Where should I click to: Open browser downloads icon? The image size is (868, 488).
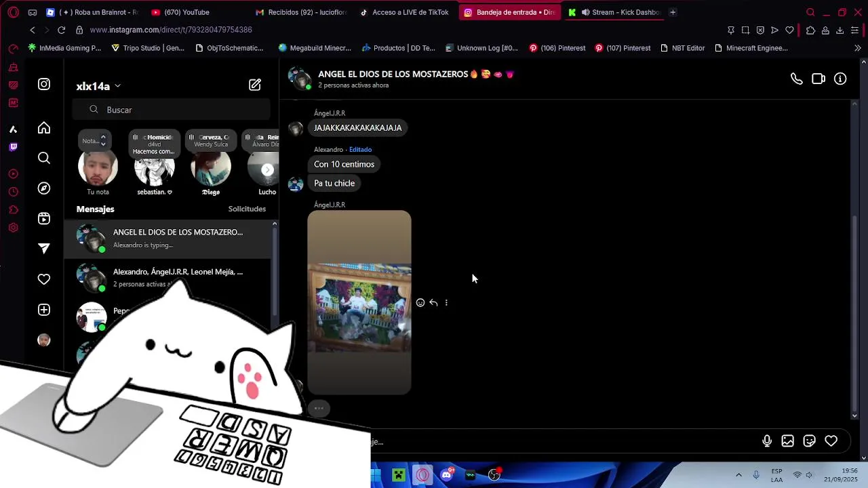[840, 30]
